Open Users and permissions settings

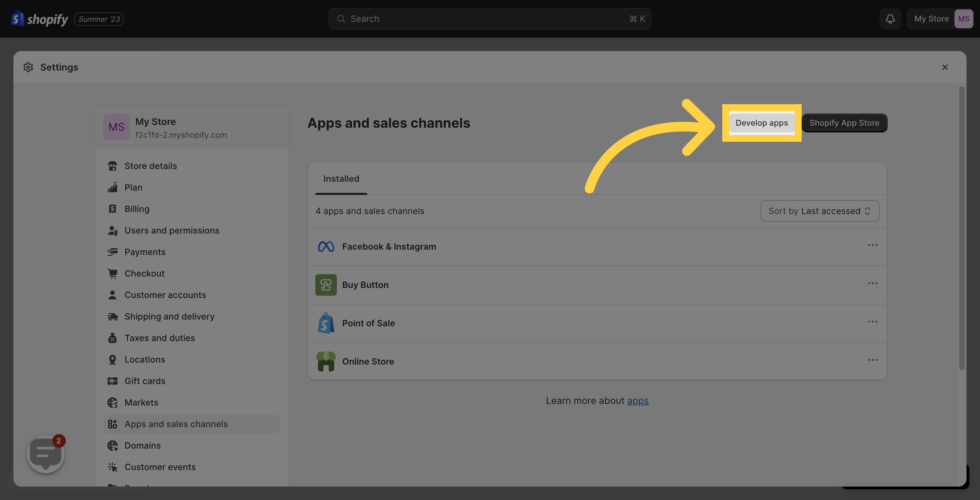[x=191, y=230]
